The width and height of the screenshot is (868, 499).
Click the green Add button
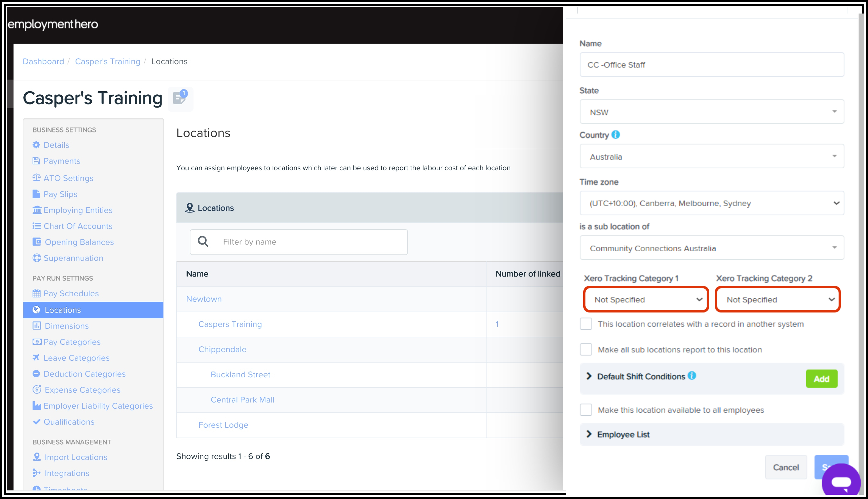[821, 379]
